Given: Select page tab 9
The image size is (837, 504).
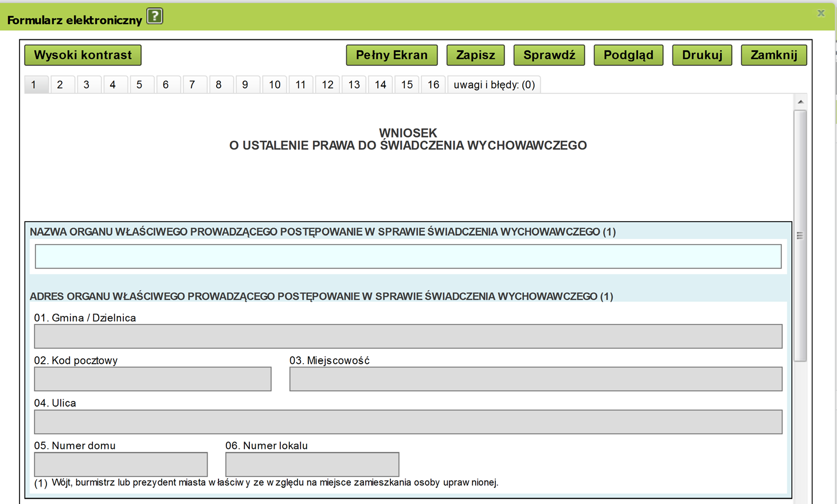Looking at the screenshot, I should [x=247, y=85].
